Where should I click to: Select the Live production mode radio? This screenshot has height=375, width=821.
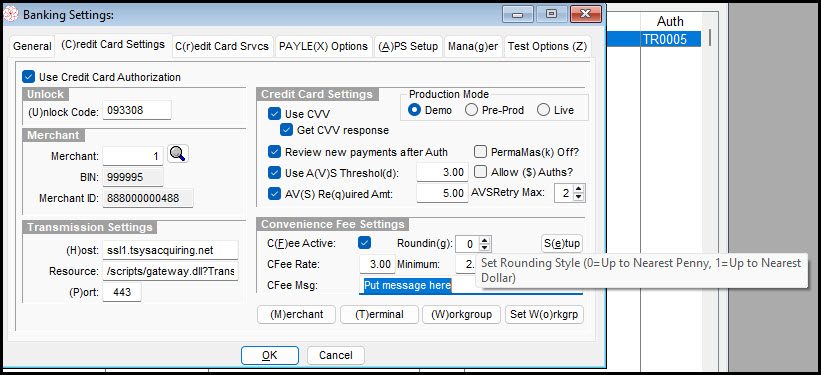[543, 110]
